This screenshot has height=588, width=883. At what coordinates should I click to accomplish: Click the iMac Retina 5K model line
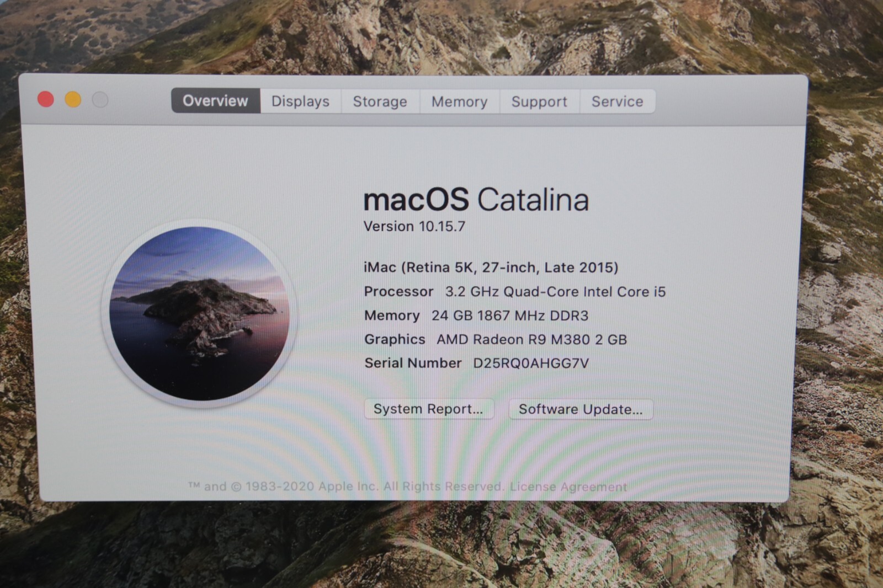click(491, 268)
